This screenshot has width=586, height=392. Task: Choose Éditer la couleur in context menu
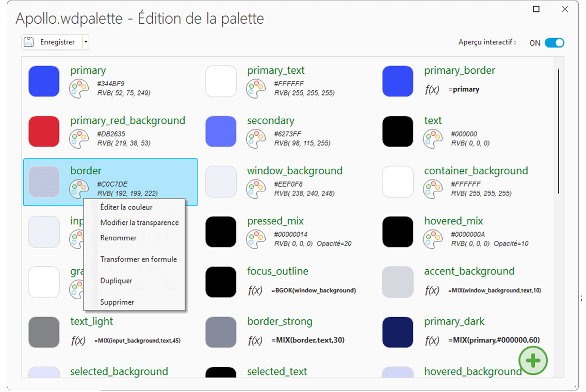click(x=126, y=207)
